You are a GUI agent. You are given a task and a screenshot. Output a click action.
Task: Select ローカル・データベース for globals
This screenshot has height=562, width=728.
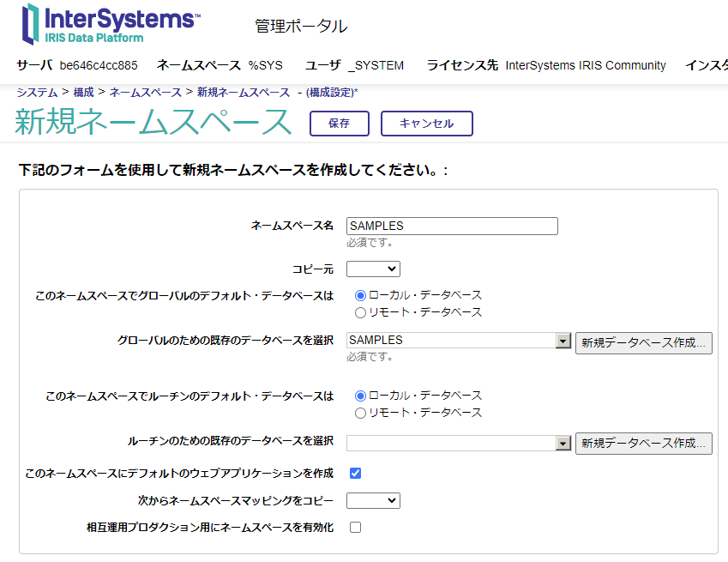click(361, 295)
